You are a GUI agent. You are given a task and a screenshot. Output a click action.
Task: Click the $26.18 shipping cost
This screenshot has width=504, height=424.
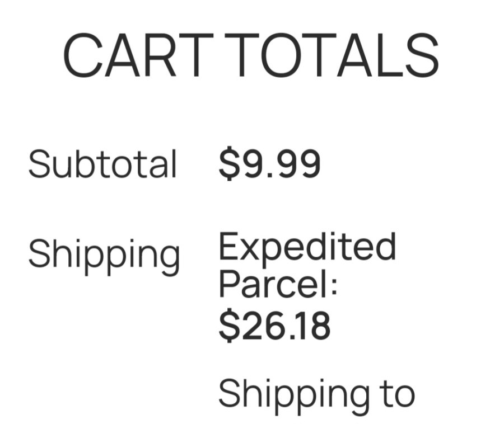[274, 326]
